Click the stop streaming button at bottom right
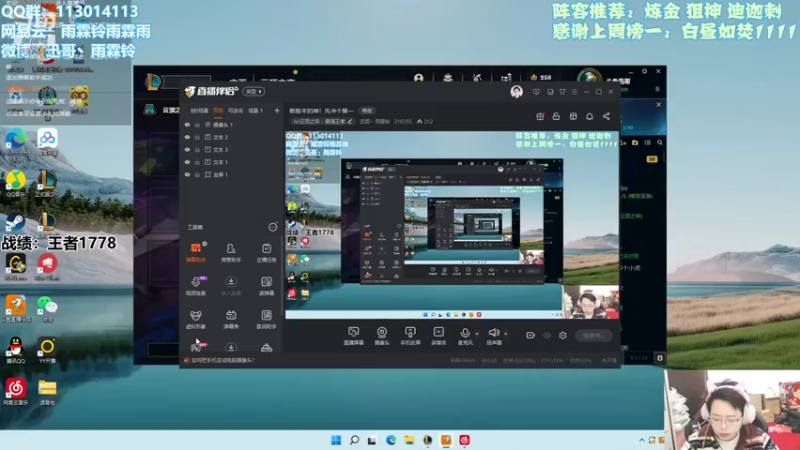800x450 pixels. click(x=593, y=335)
